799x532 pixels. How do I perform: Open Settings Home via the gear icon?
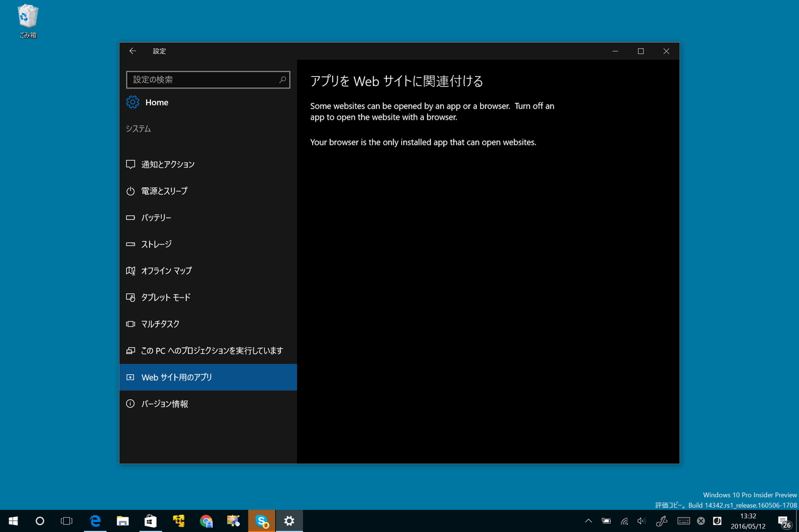[x=132, y=102]
